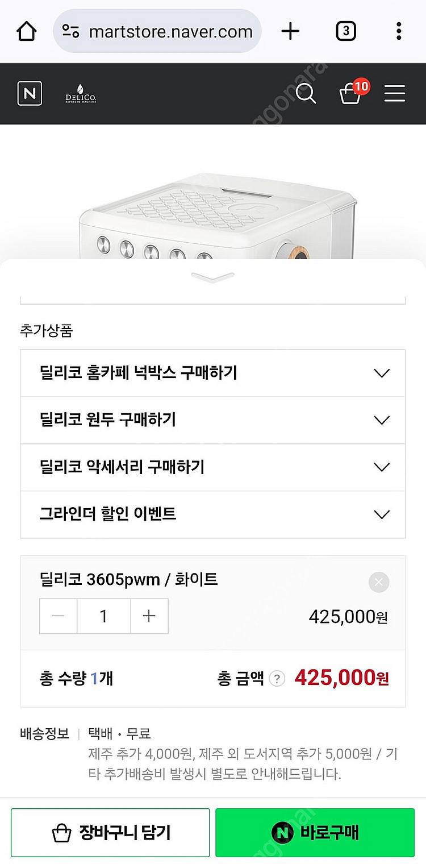Open the Delico store logo

click(81, 94)
